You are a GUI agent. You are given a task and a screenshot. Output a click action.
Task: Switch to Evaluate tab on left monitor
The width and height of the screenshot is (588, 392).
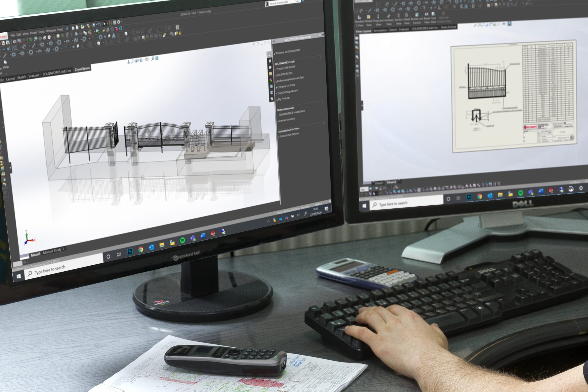click(x=34, y=76)
